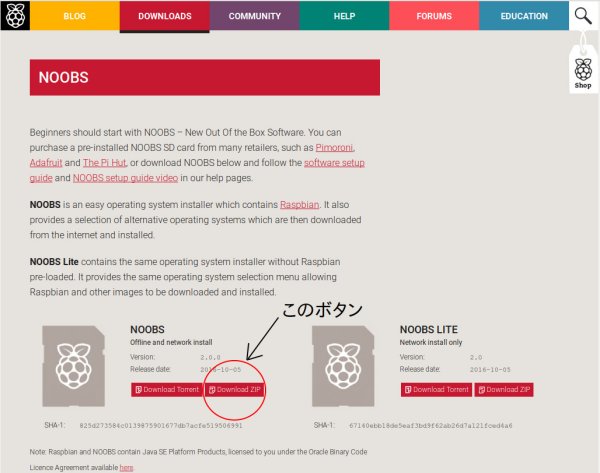This screenshot has width=600, height=473.
Task: Download the NOOBS LITE ZIP file
Action: (x=504, y=390)
